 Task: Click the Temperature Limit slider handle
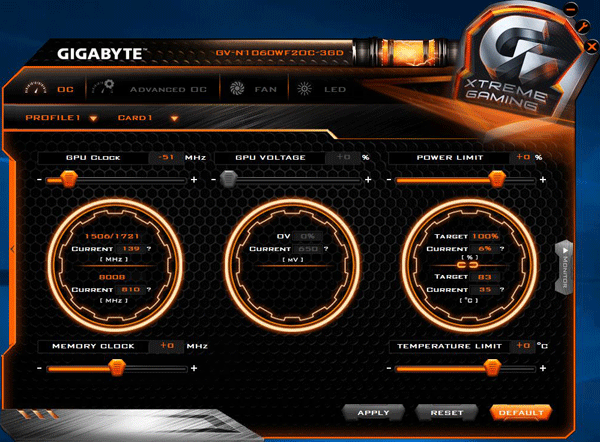click(492, 367)
